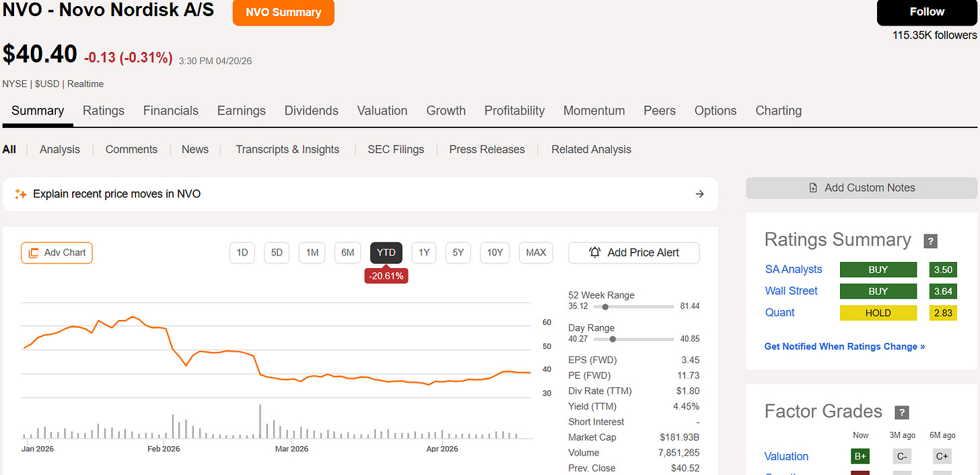The image size is (980, 475).
Task: Open Wall Street ratings link
Action: (792, 291)
